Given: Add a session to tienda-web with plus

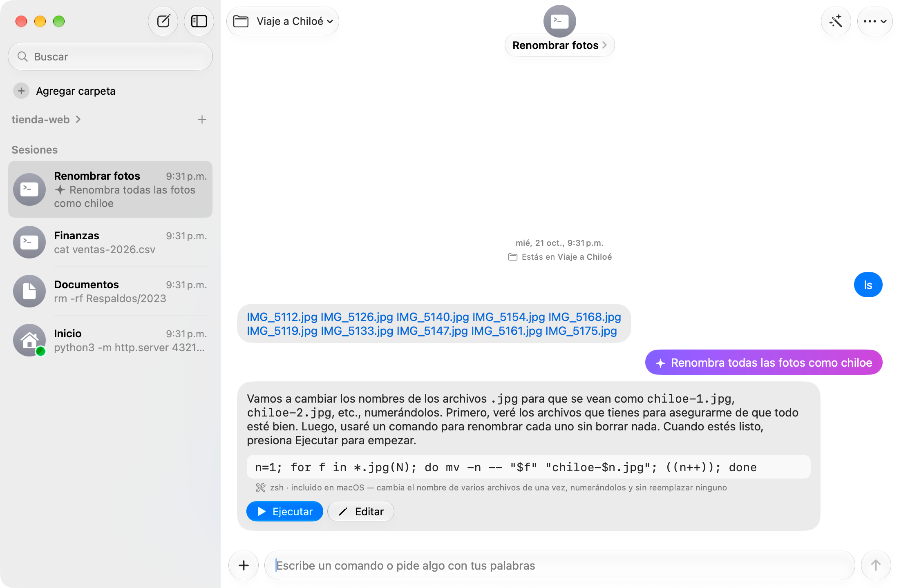Looking at the screenshot, I should tap(202, 120).
